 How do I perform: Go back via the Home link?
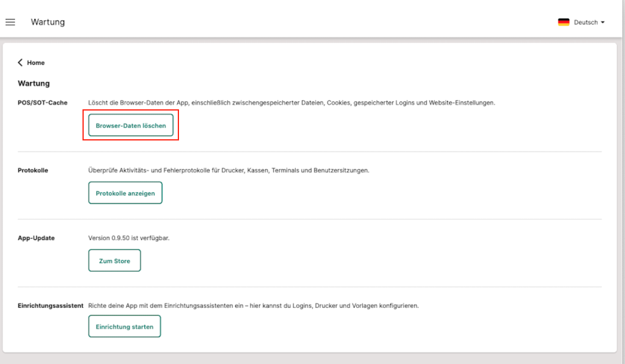(35, 62)
